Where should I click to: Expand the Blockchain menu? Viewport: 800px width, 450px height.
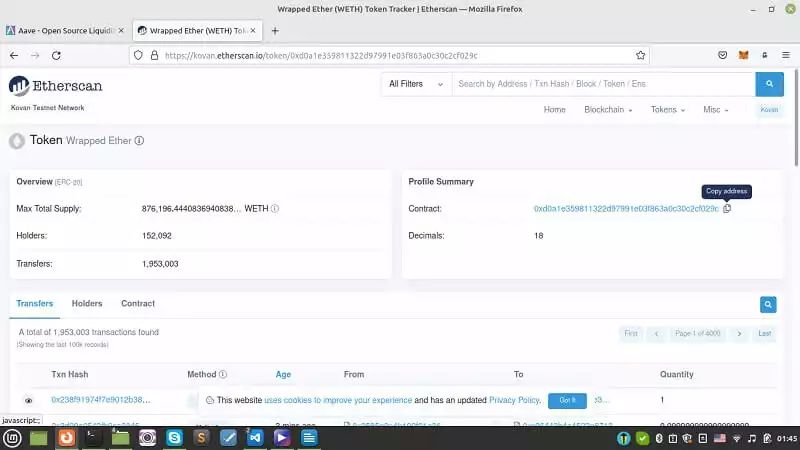point(608,110)
